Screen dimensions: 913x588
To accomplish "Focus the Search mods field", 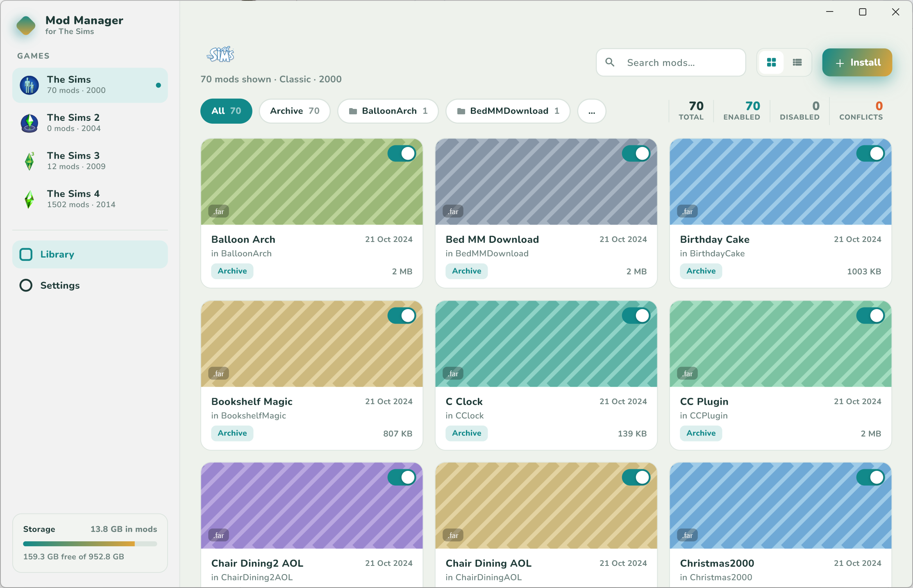I will tap(671, 62).
